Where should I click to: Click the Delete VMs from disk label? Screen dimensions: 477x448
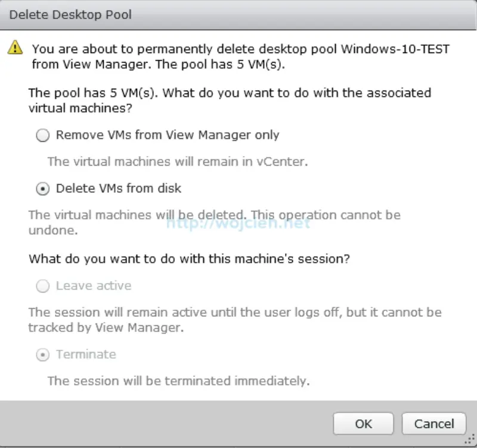(119, 188)
